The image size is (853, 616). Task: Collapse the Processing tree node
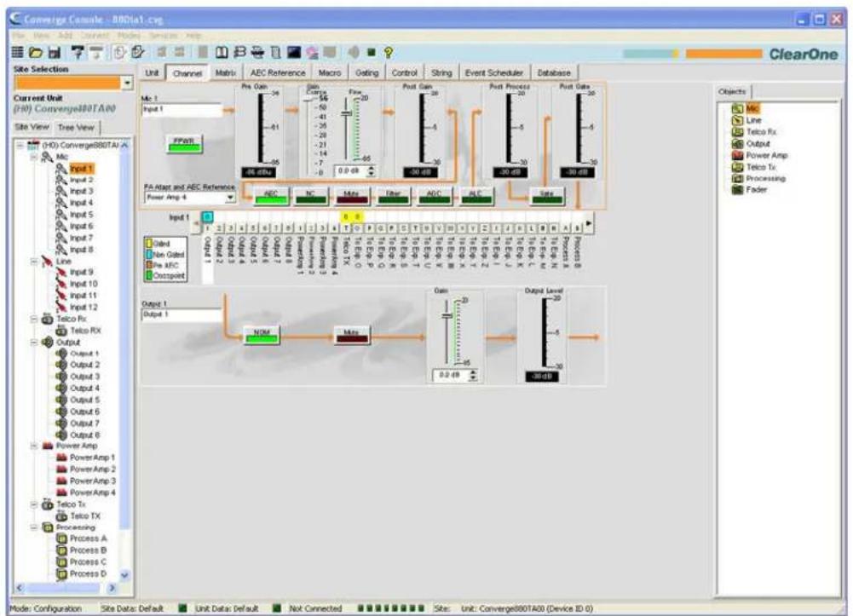coord(34,527)
